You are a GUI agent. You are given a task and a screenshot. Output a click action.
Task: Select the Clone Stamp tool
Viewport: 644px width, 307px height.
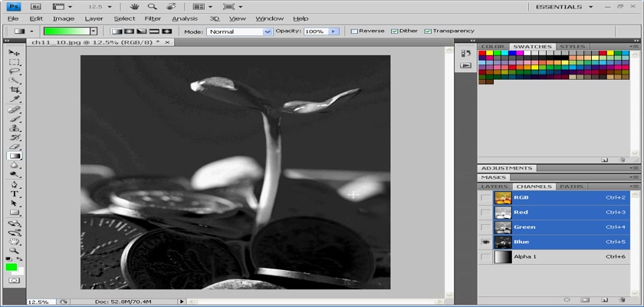coord(15,128)
